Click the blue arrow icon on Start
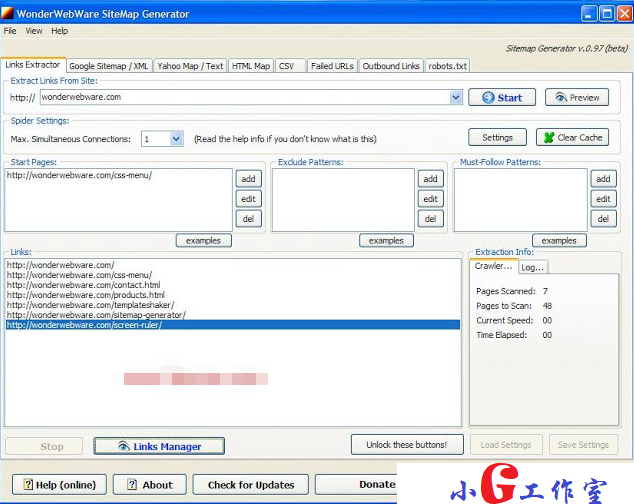The image size is (634, 504). (488, 97)
